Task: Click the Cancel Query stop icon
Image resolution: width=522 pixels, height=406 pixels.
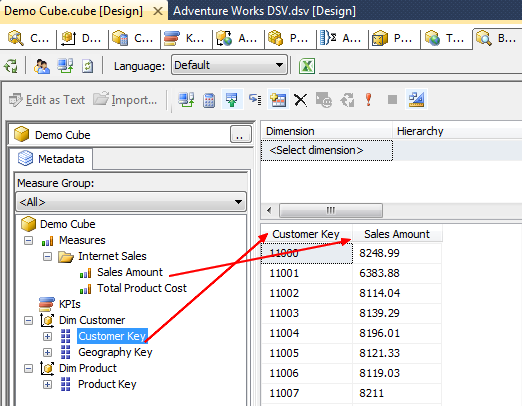Action: click(x=392, y=100)
